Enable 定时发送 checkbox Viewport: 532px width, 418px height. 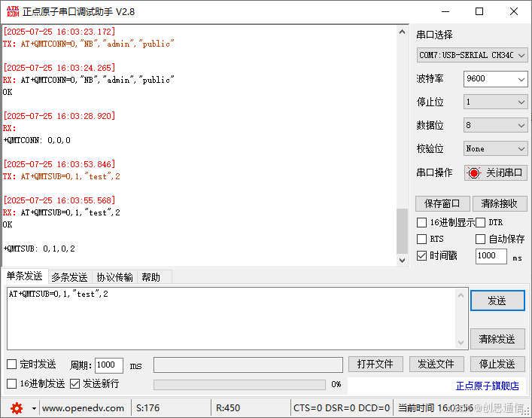pyautogui.click(x=11, y=365)
